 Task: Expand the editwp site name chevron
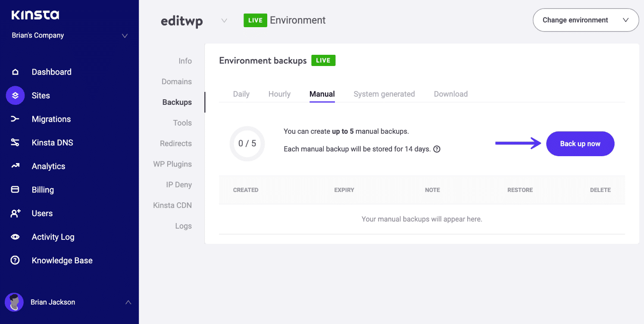pos(223,20)
